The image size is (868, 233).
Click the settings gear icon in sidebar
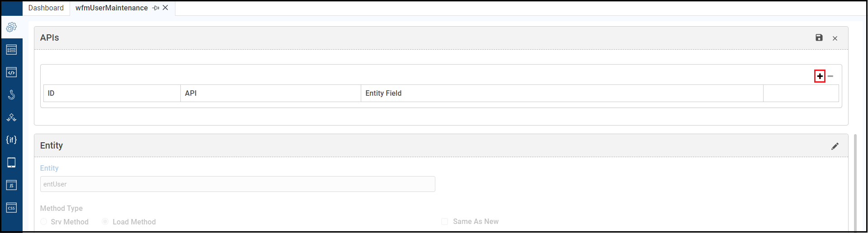[11, 28]
